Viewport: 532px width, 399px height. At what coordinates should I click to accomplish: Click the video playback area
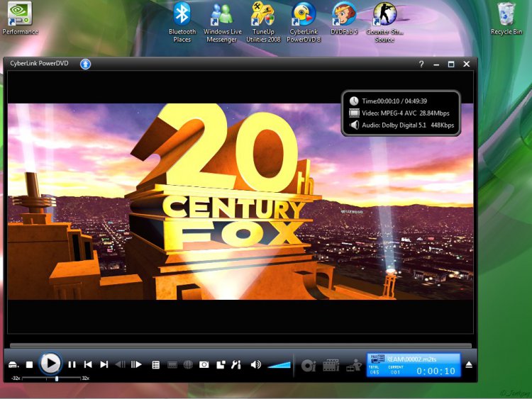click(240, 201)
